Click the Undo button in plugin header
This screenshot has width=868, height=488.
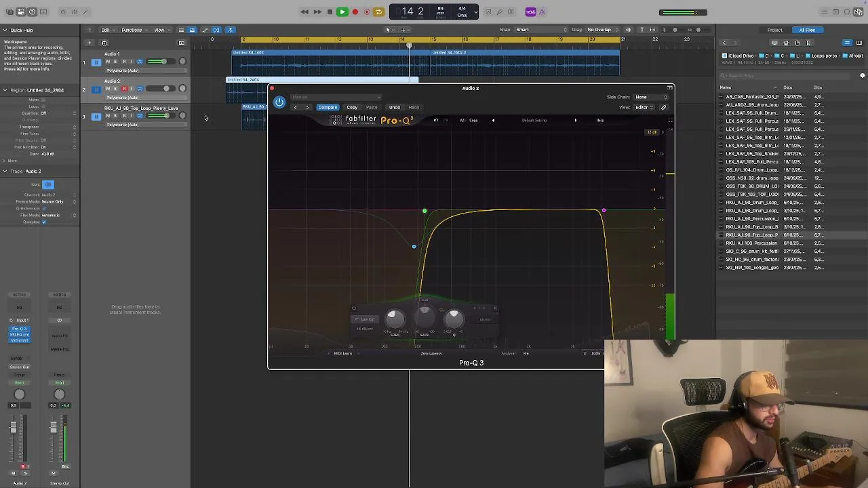(394, 107)
